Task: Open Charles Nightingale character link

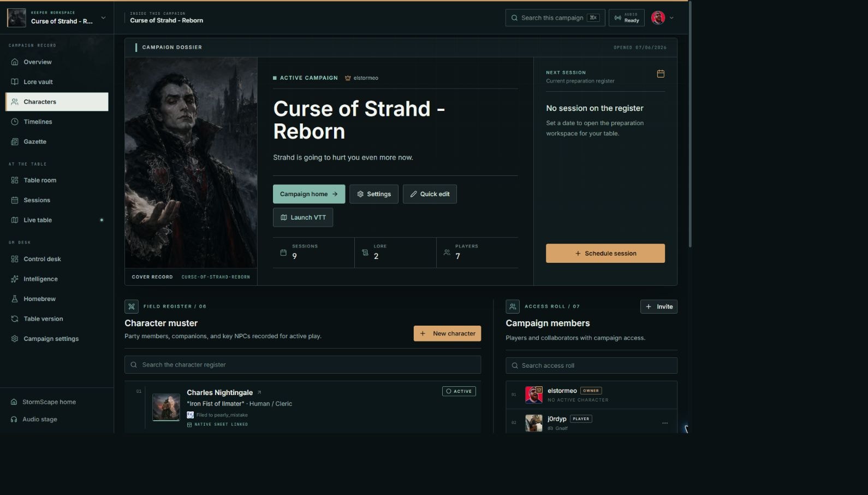Action: click(219, 392)
